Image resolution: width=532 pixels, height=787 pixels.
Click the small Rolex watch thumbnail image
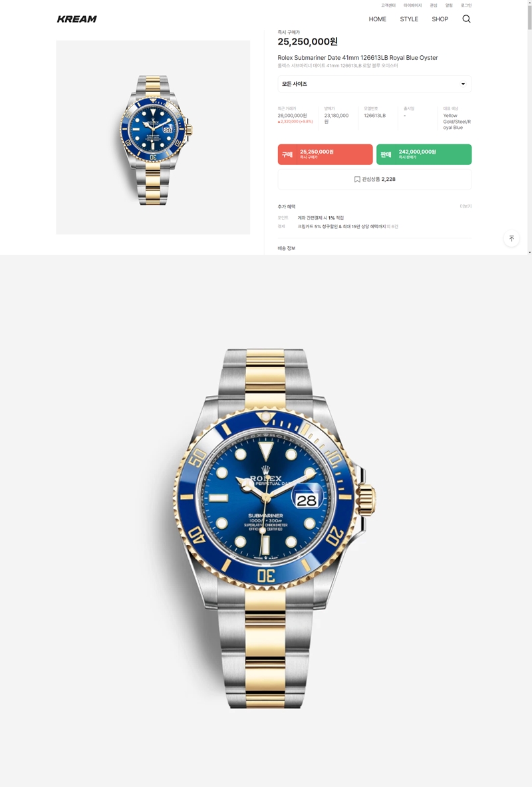[x=153, y=138]
